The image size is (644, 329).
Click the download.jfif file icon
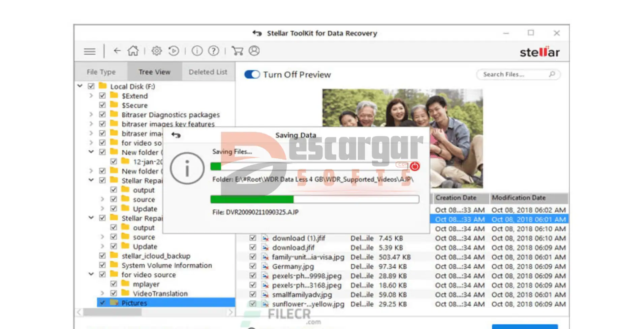coord(265,247)
